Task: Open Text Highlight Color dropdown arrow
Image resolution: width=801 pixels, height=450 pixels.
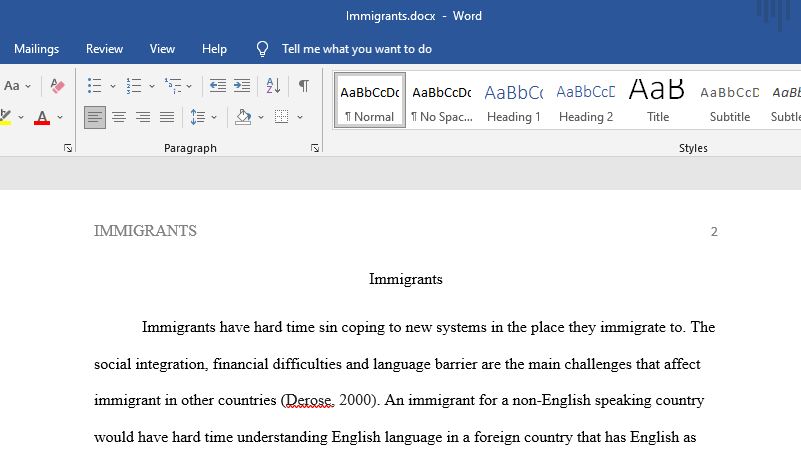Action: pos(21,117)
